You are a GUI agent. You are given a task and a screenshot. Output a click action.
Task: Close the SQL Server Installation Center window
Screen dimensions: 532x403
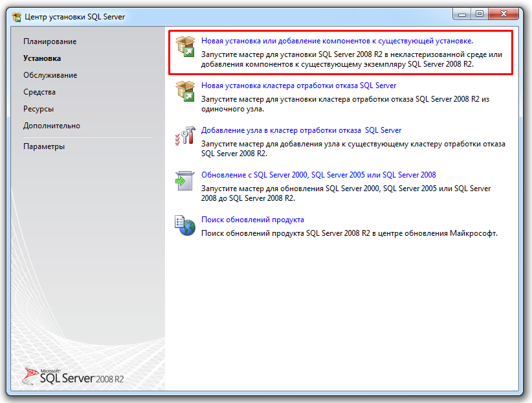[504, 14]
